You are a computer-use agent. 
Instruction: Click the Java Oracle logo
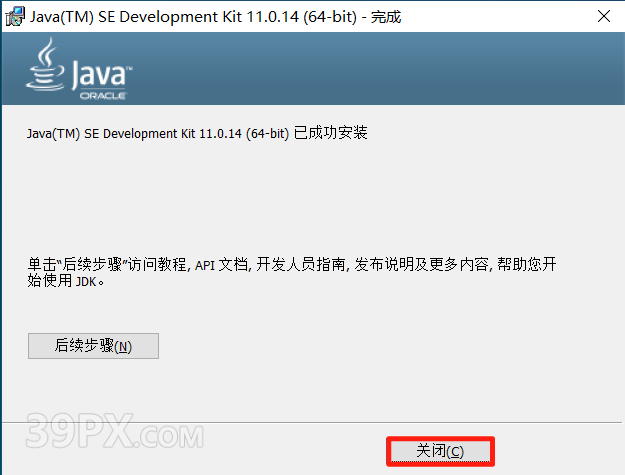click(x=79, y=69)
